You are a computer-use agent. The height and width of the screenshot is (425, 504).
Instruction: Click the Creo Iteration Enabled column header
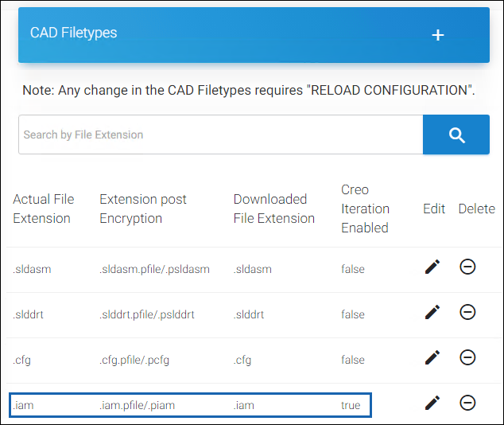tap(365, 209)
